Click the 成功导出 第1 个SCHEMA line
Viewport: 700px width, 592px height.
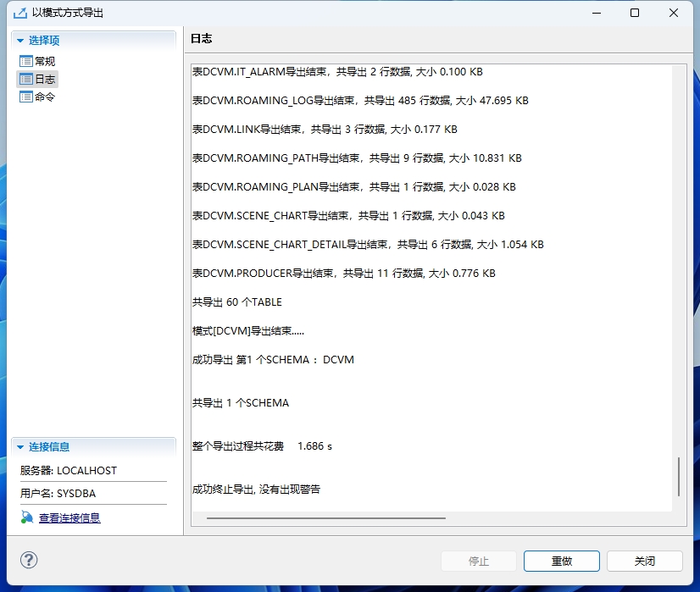coord(273,360)
